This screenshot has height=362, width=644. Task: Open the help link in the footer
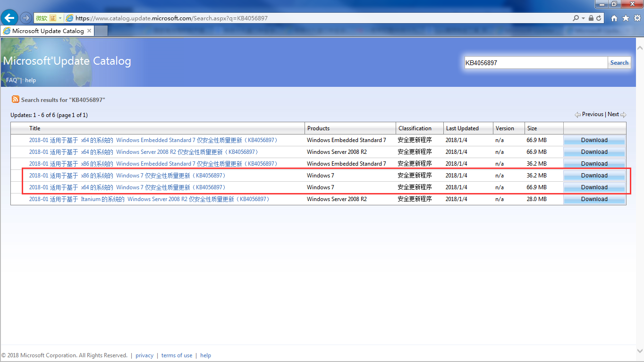coord(205,355)
